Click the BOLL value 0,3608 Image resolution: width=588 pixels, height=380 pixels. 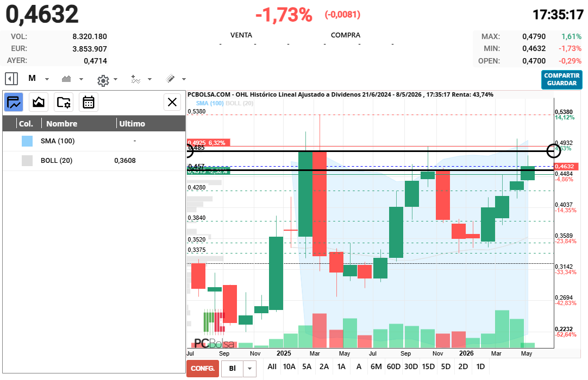point(125,160)
